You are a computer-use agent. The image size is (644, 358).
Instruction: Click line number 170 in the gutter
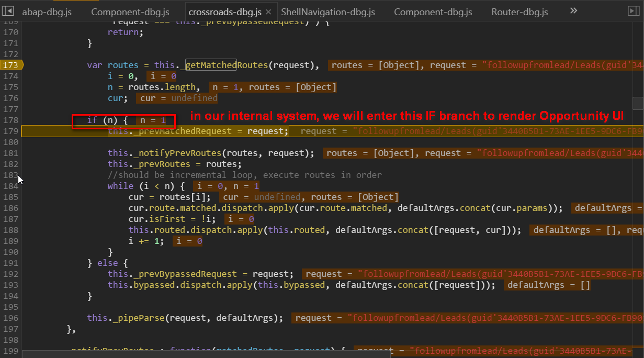tap(10, 32)
